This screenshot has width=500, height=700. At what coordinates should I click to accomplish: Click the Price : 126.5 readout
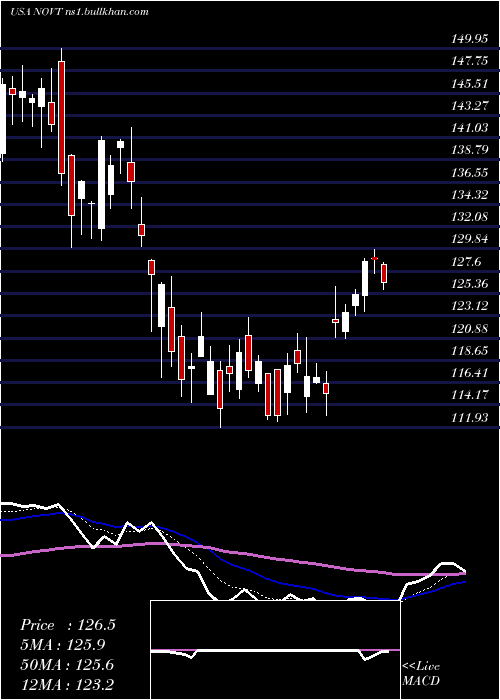click(68, 625)
